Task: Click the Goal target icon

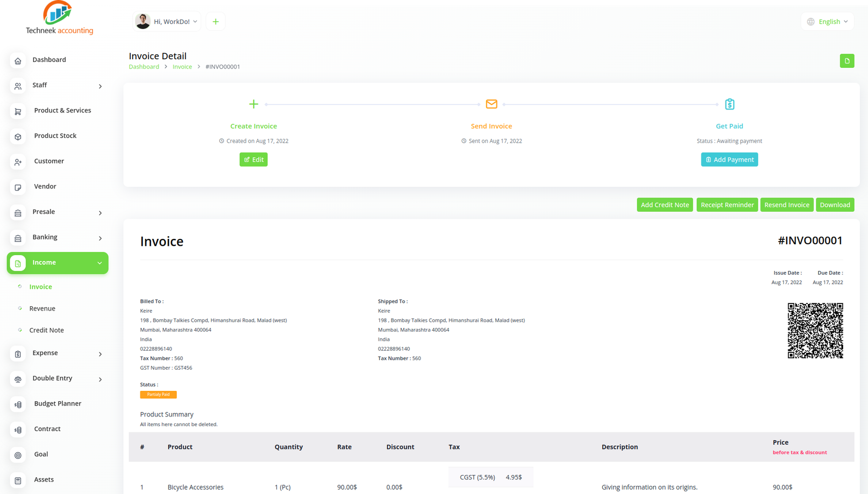Action: [18, 455]
